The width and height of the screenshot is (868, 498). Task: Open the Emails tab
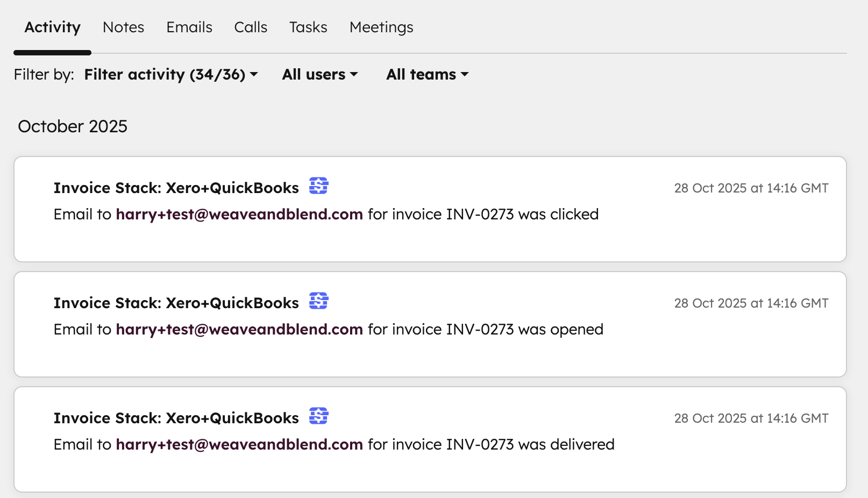(x=189, y=27)
